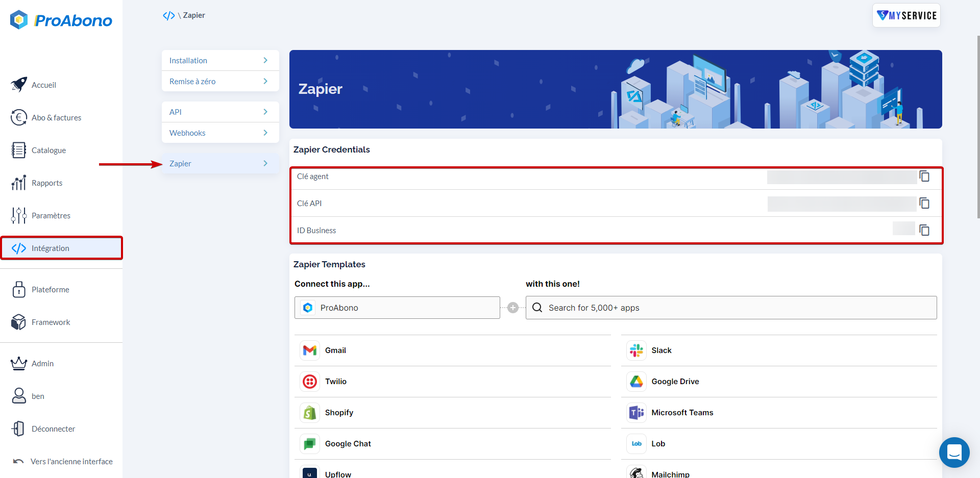The height and width of the screenshot is (478, 980).
Task: Expand the Zapier chevron
Action: 265,163
